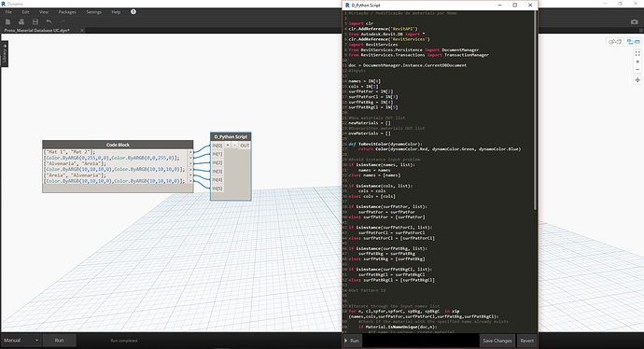Open the Packages menu
Image resolution: width=644 pixels, height=349 pixels.
click(67, 12)
